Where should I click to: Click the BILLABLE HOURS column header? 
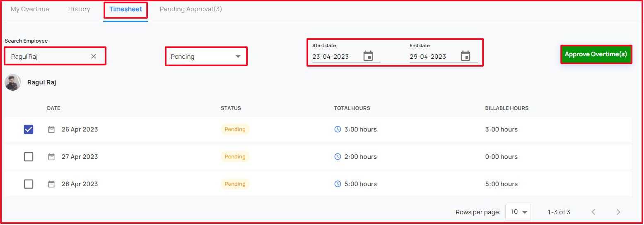coord(507,108)
